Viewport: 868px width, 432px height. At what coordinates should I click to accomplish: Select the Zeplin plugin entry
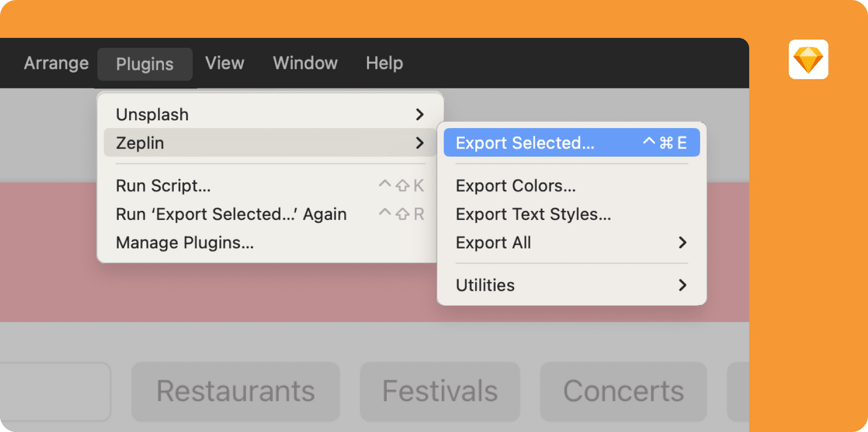click(x=140, y=143)
